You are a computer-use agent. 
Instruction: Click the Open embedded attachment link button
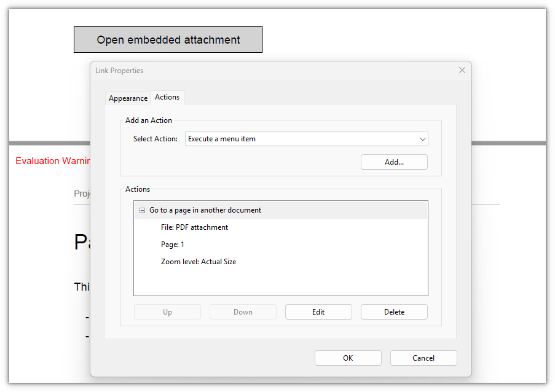tap(168, 39)
